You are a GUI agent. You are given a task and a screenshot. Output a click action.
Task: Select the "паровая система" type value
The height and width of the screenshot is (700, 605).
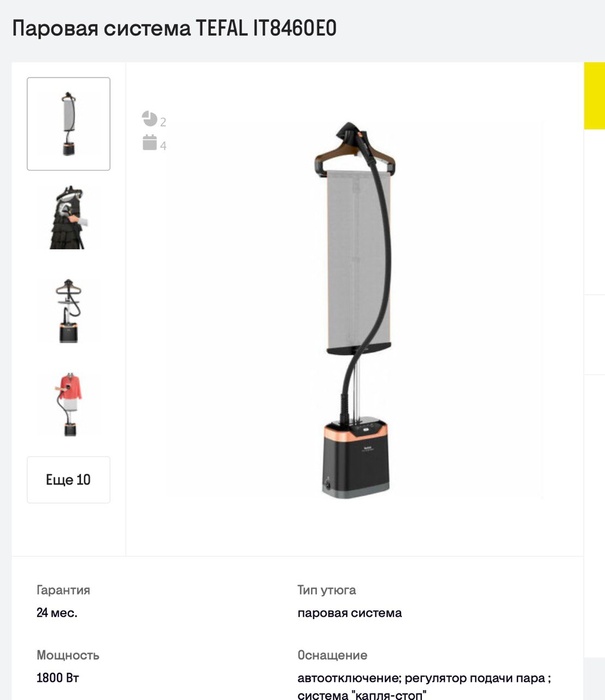[x=350, y=613]
